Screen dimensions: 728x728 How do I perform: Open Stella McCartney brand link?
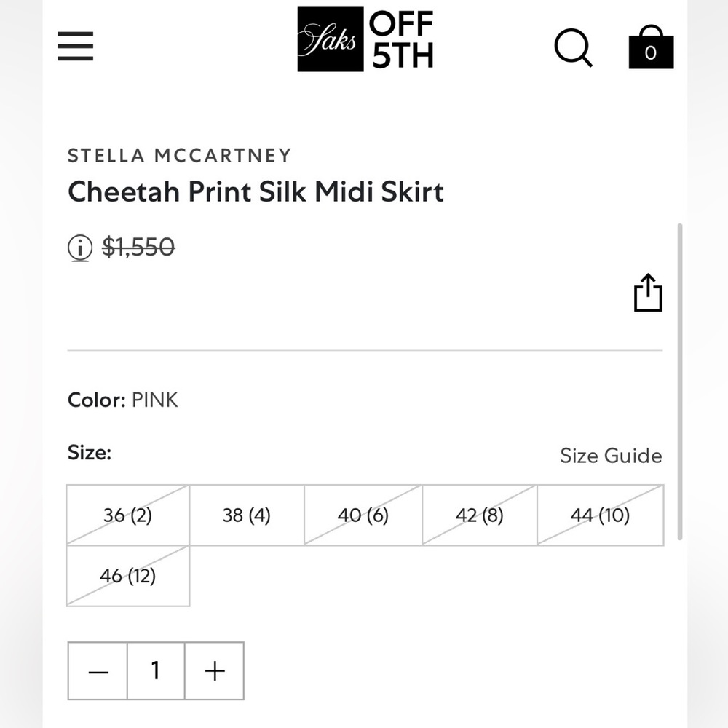click(x=180, y=156)
